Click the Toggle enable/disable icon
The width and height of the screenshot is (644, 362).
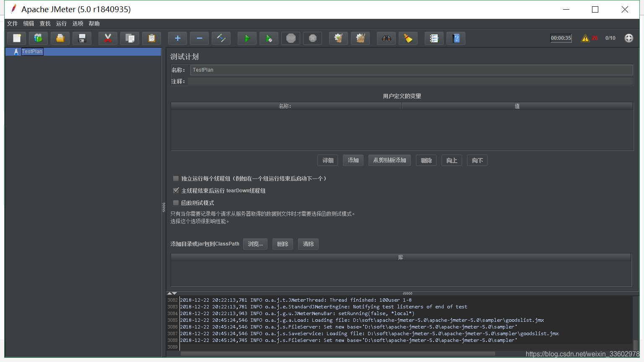pos(221,38)
